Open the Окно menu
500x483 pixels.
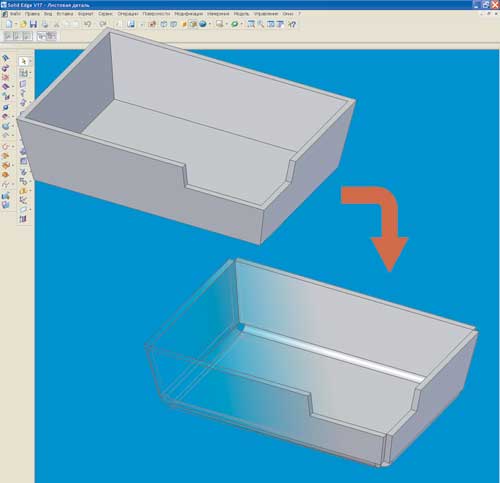(x=288, y=14)
